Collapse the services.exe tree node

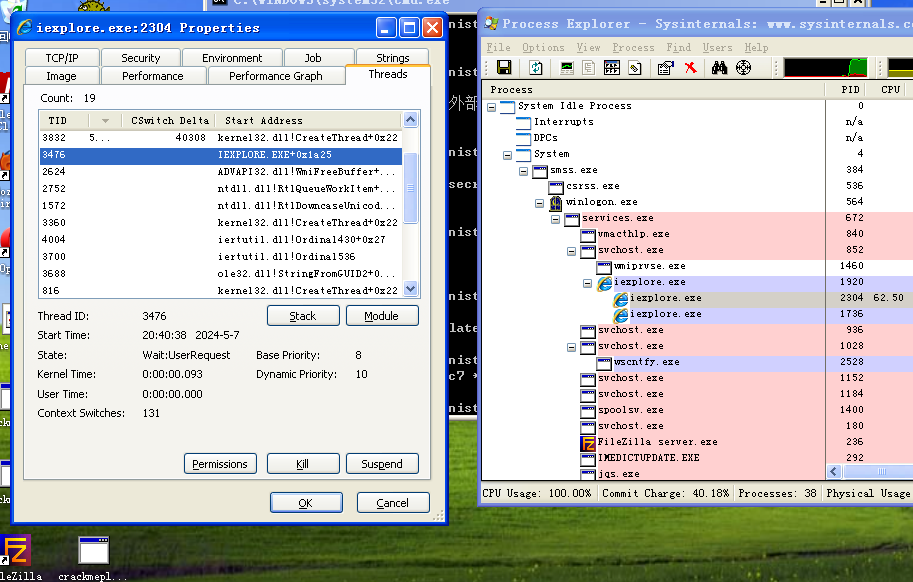pos(556,218)
